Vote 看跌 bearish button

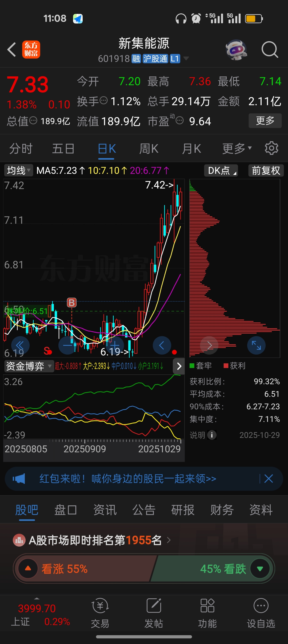(212, 569)
